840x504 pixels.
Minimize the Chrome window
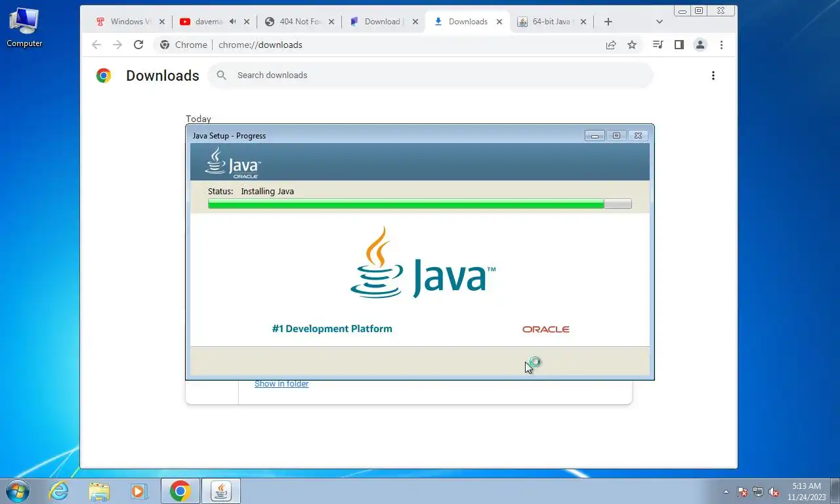pyautogui.click(x=683, y=10)
